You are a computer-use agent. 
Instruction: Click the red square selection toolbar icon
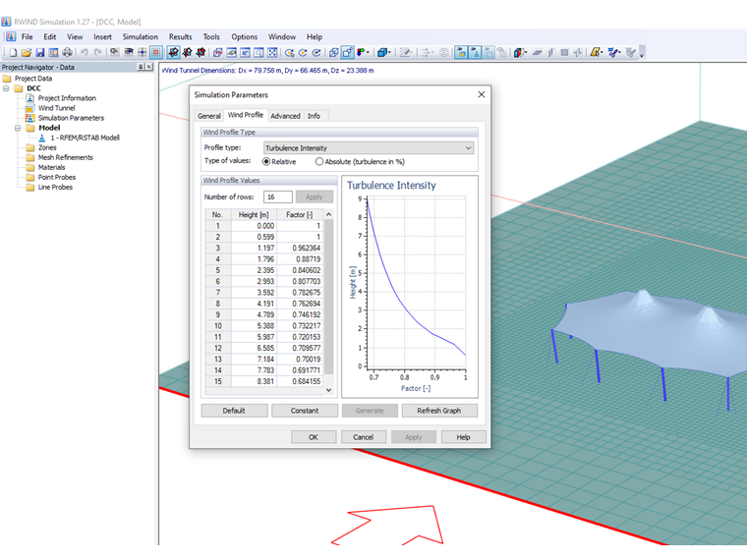[x=155, y=52]
